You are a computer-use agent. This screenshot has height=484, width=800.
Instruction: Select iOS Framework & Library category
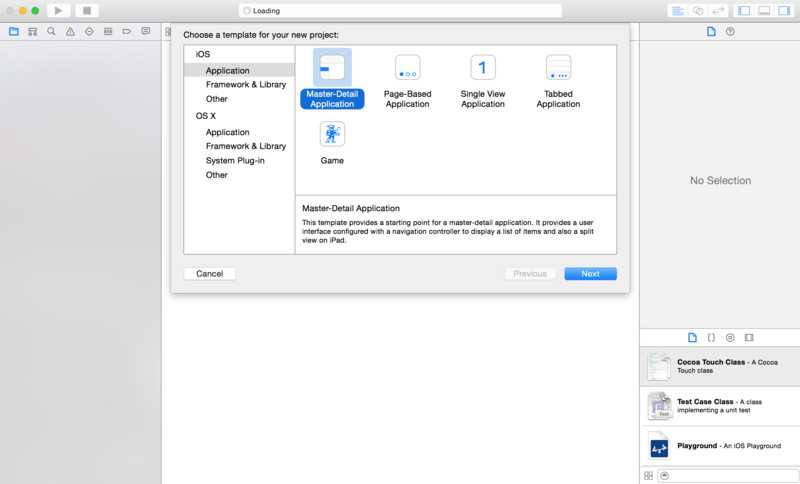coord(246,85)
